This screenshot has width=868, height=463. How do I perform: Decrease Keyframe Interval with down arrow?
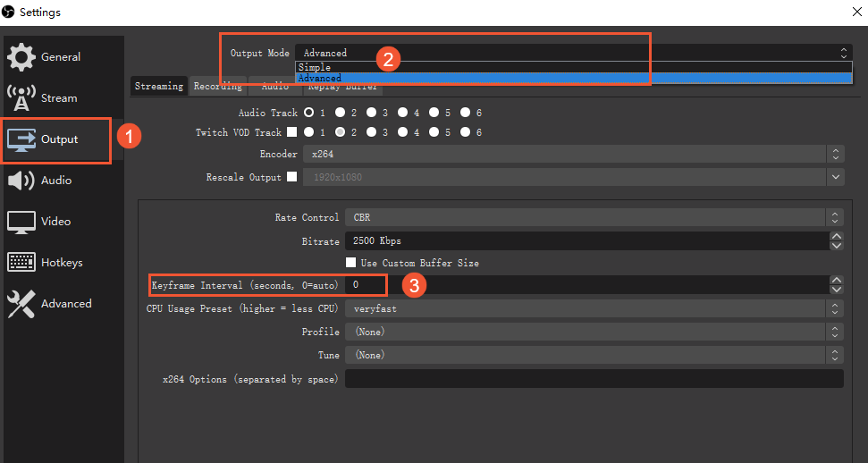(x=837, y=289)
